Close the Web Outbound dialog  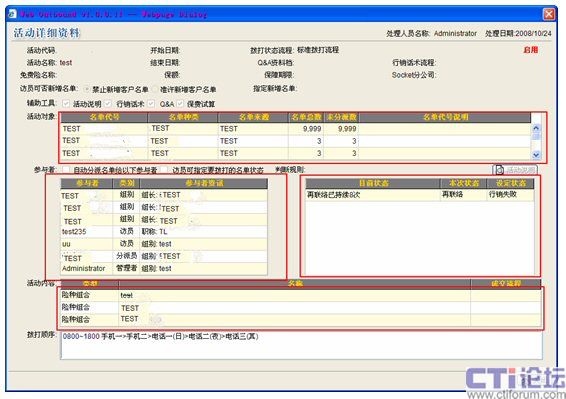coord(549,14)
